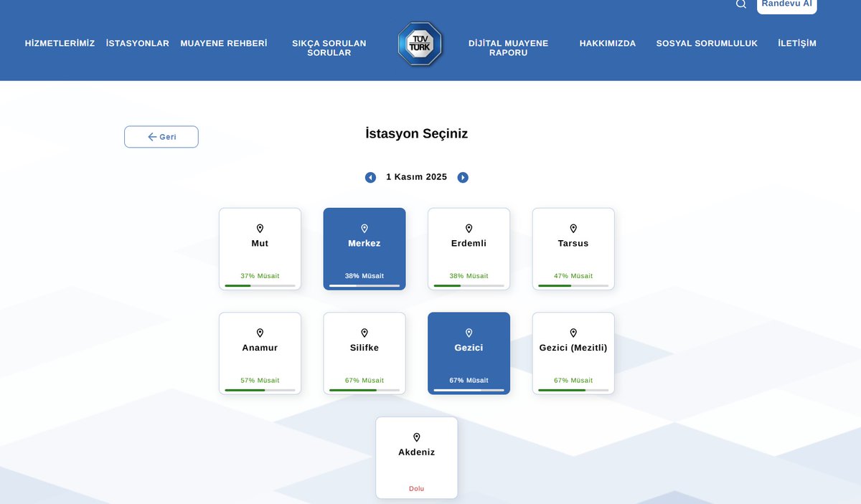
Task: Click the location pin on Mut card
Action: (x=260, y=229)
